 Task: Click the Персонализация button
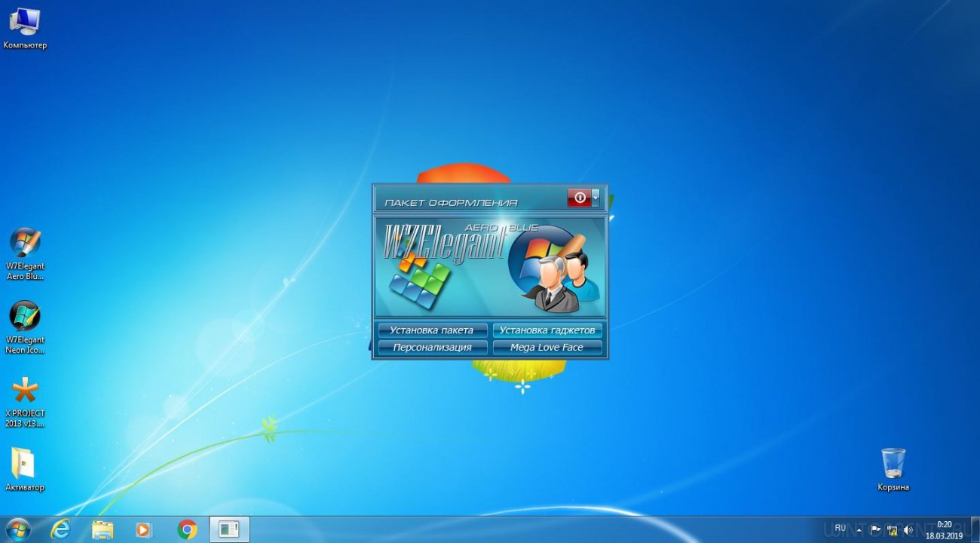[432, 348]
